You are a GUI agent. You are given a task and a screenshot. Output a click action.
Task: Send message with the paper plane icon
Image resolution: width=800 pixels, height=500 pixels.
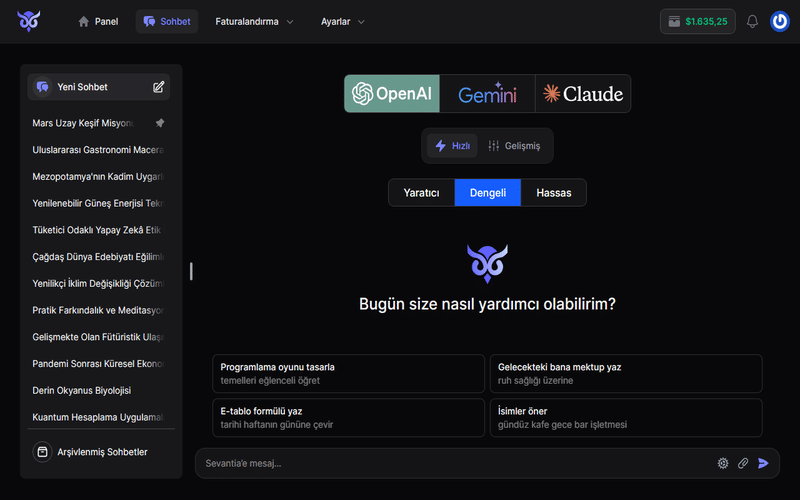pyautogui.click(x=764, y=463)
